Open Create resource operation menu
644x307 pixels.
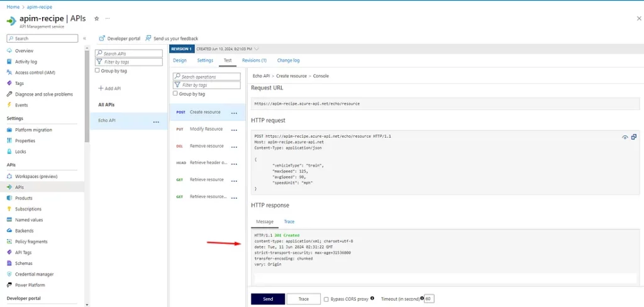pyautogui.click(x=234, y=113)
